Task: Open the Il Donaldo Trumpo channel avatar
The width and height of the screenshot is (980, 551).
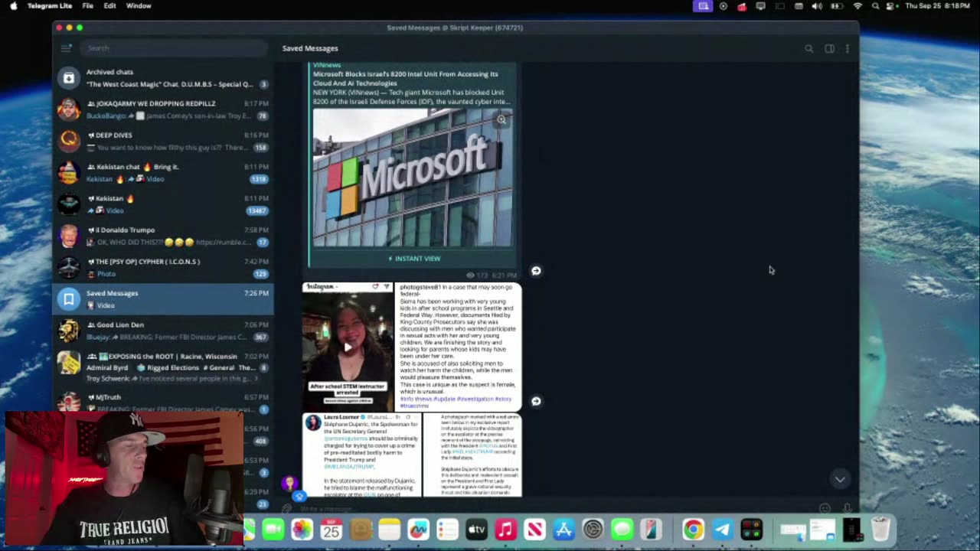Action: pos(69,236)
